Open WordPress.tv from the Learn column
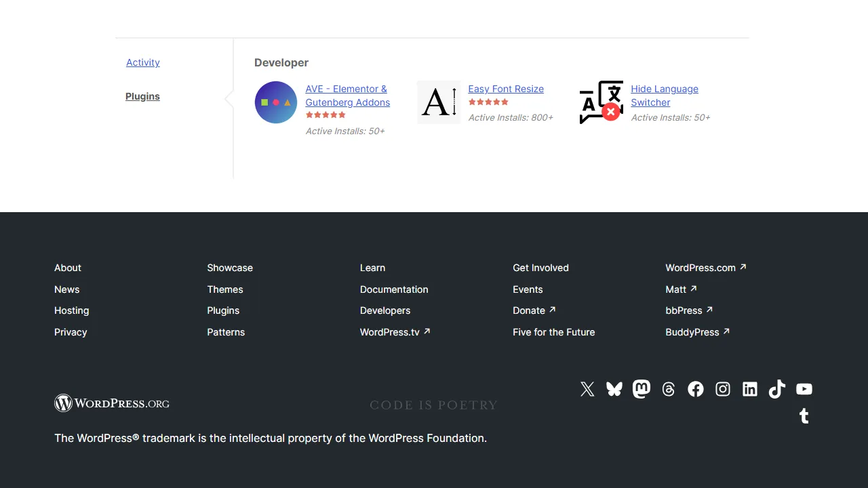This screenshot has width=868, height=488. 391,332
